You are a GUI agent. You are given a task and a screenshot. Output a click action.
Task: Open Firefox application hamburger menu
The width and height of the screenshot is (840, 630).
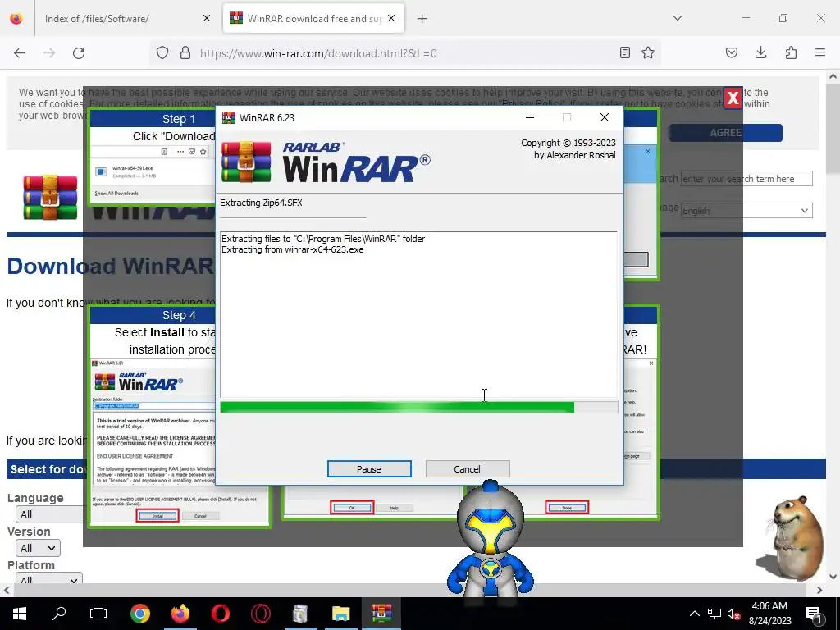point(820,53)
